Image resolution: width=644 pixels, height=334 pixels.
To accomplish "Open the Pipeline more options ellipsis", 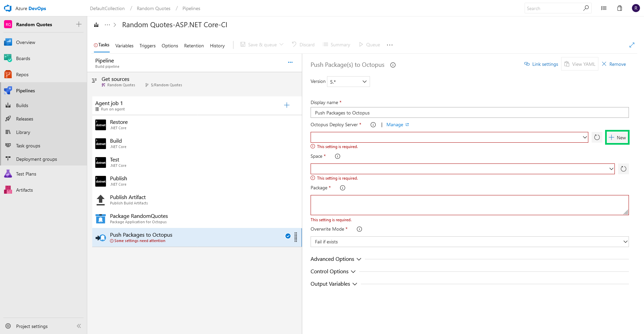I will 290,62.
